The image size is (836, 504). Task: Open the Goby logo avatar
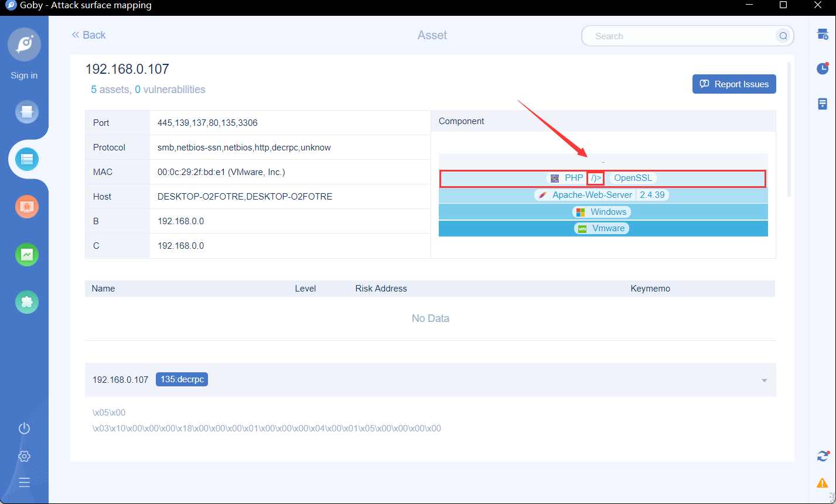point(24,44)
